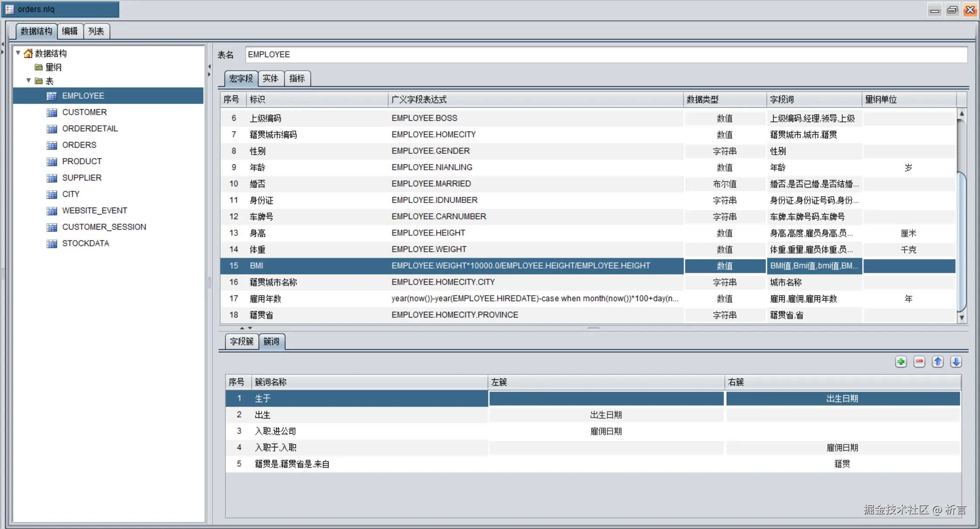Click the red remove row icon
980x529 pixels.
click(919, 362)
